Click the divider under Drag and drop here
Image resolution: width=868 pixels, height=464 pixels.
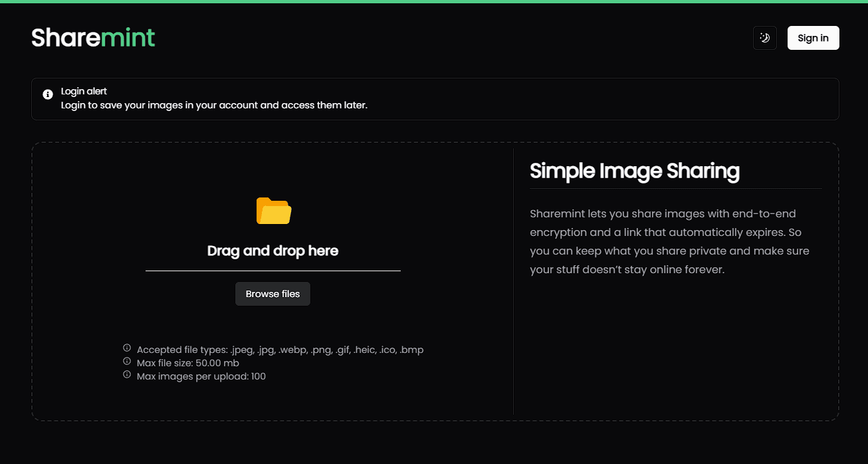272,270
